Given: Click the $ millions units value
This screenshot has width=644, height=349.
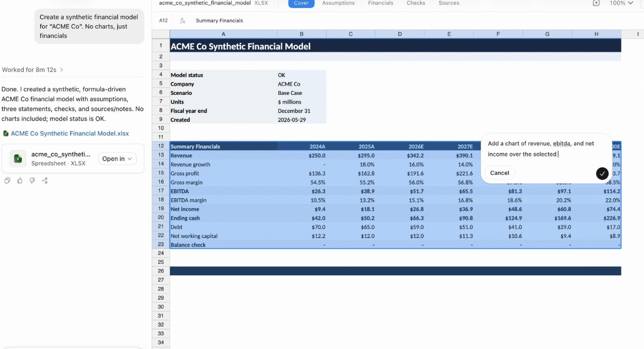Looking at the screenshot, I should pos(301,102).
